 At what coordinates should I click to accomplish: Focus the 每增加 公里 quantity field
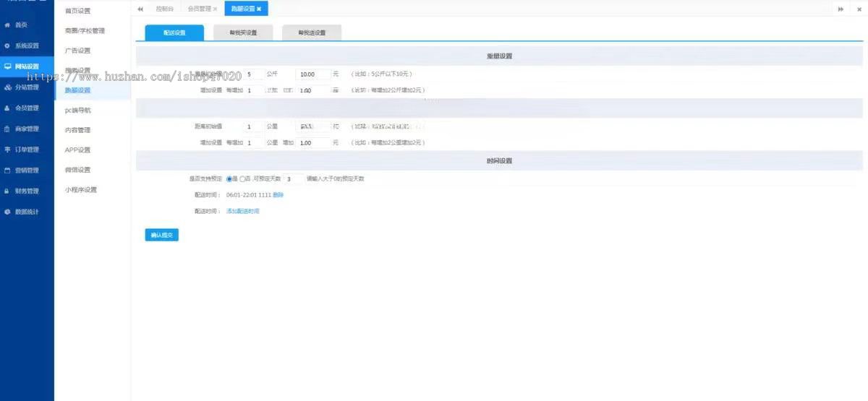pos(254,143)
